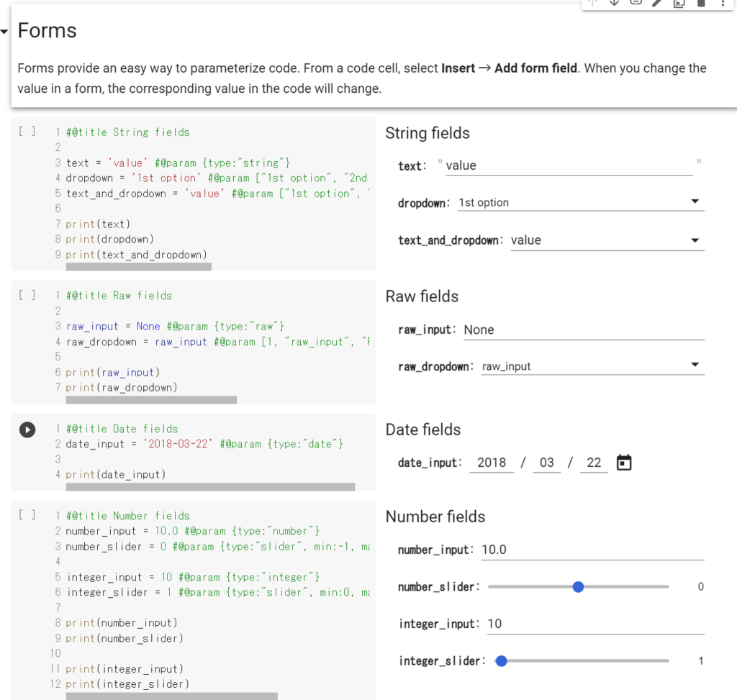Image resolution: width=737 pixels, height=700 pixels.
Task: Click the String fields cell horizontal scrollbar
Action: point(139,267)
